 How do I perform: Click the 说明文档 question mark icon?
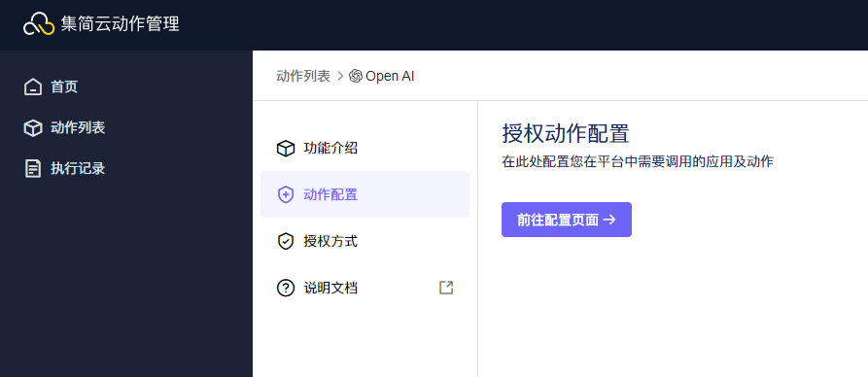point(285,288)
